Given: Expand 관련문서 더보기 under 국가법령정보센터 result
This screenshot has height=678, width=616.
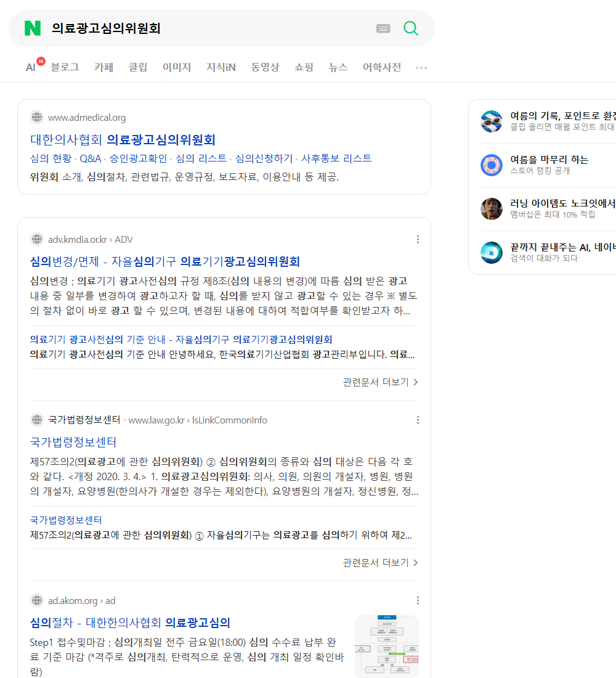Looking at the screenshot, I should [x=381, y=563].
